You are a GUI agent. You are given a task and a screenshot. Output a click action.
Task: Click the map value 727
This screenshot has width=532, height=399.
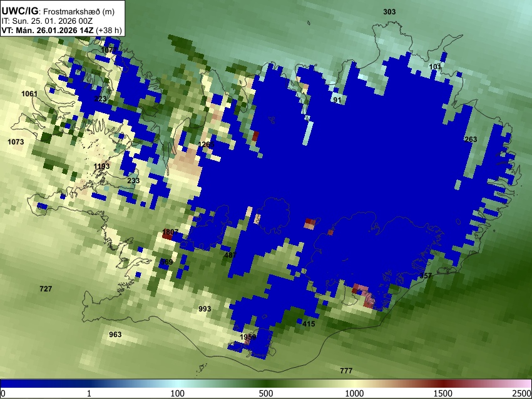coord(46,289)
